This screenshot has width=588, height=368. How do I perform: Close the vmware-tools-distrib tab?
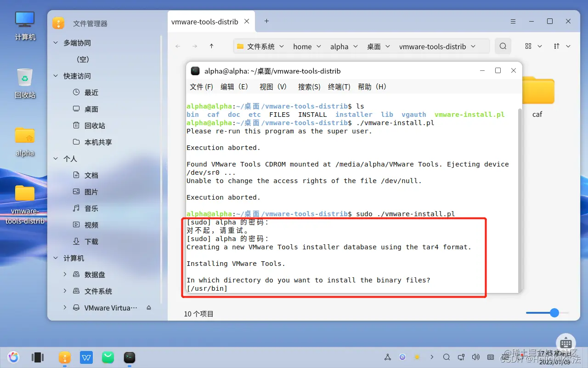[247, 21]
